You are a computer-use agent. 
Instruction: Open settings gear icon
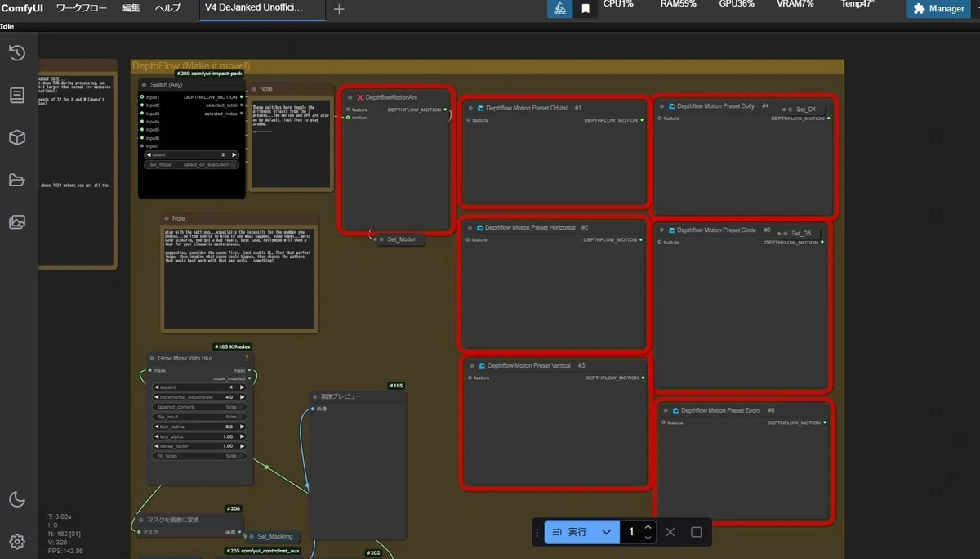[x=16, y=541]
